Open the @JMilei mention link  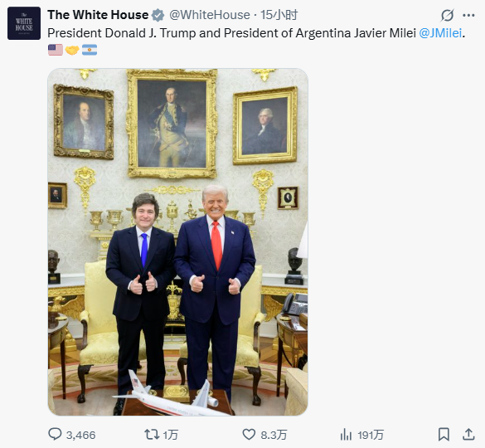(x=440, y=33)
